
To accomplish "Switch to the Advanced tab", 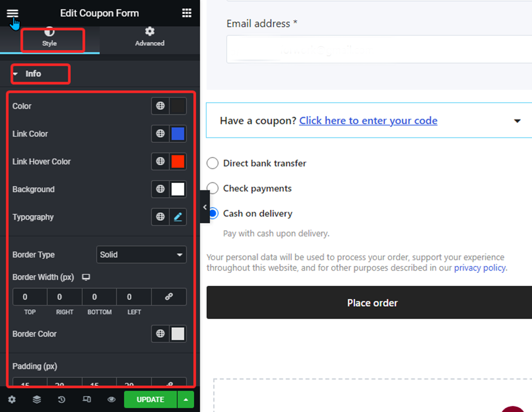I will click(149, 37).
